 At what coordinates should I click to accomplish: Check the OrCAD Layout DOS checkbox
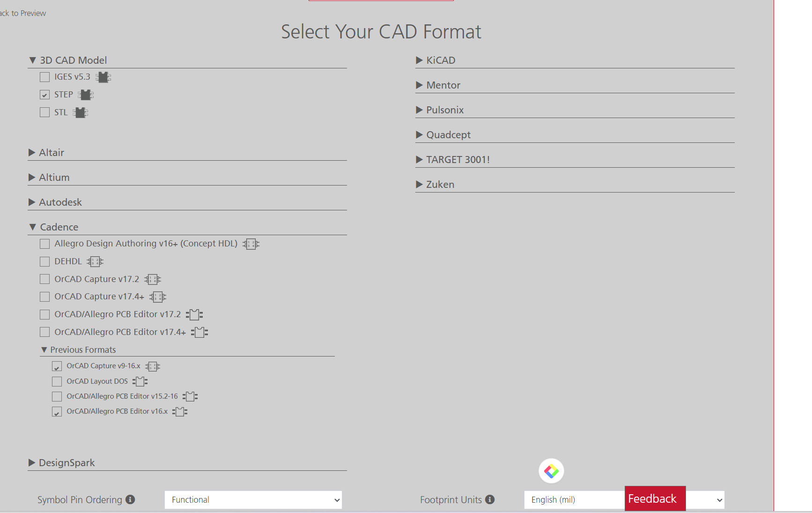[57, 381]
